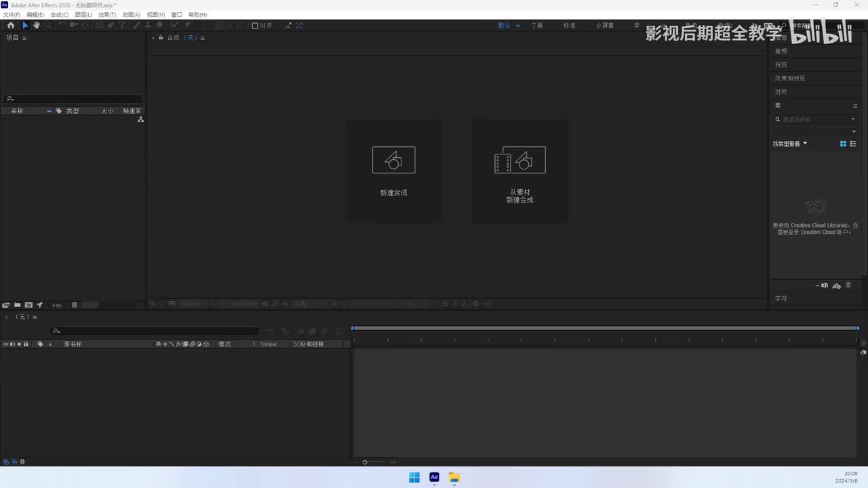This screenshot has height=488, width=868.
Task: Open project settings via 8 bpc indicator
Action: (x=57, y=305)
